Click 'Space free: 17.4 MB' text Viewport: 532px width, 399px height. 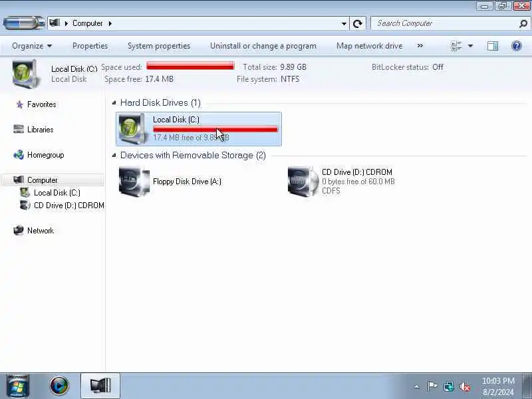click(x=139, y=79)
